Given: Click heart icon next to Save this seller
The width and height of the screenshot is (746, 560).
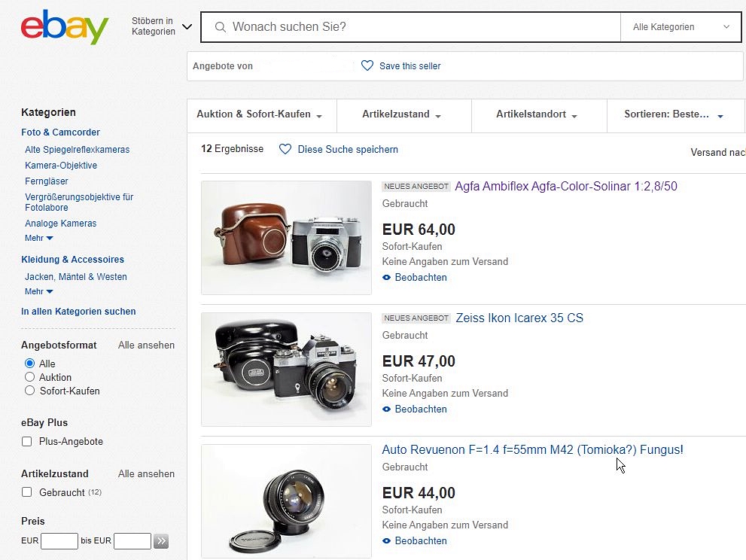Looking at the screenshot, I should pyautogui.click(x=367, y=66).
